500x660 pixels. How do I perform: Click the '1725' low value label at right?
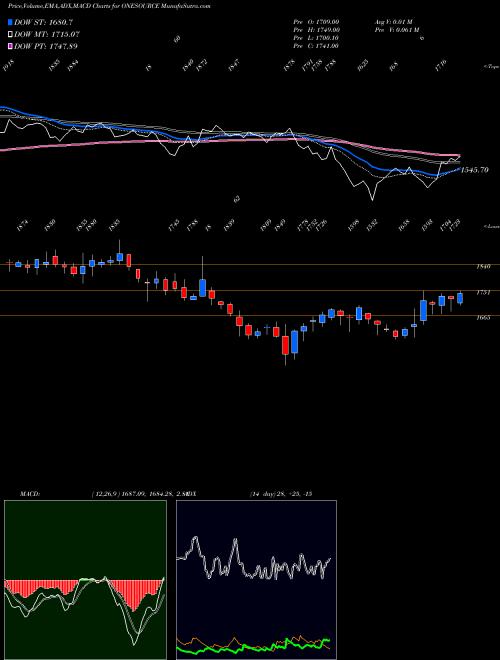click(x=455, y=226)
